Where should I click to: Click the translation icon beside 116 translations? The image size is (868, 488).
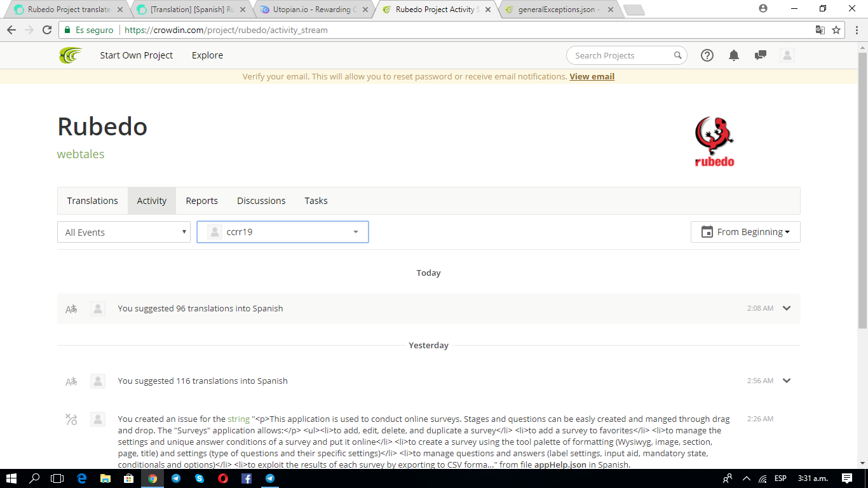pos(71,381)
